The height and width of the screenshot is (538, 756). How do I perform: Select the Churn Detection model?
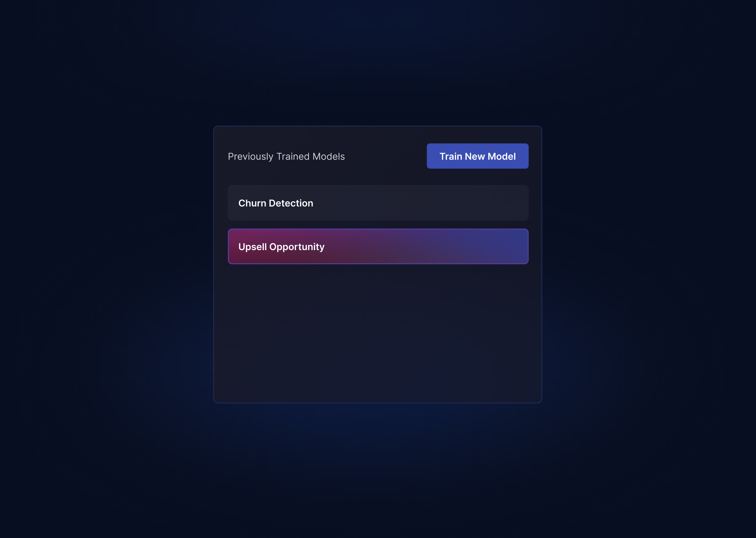[378, 203]
